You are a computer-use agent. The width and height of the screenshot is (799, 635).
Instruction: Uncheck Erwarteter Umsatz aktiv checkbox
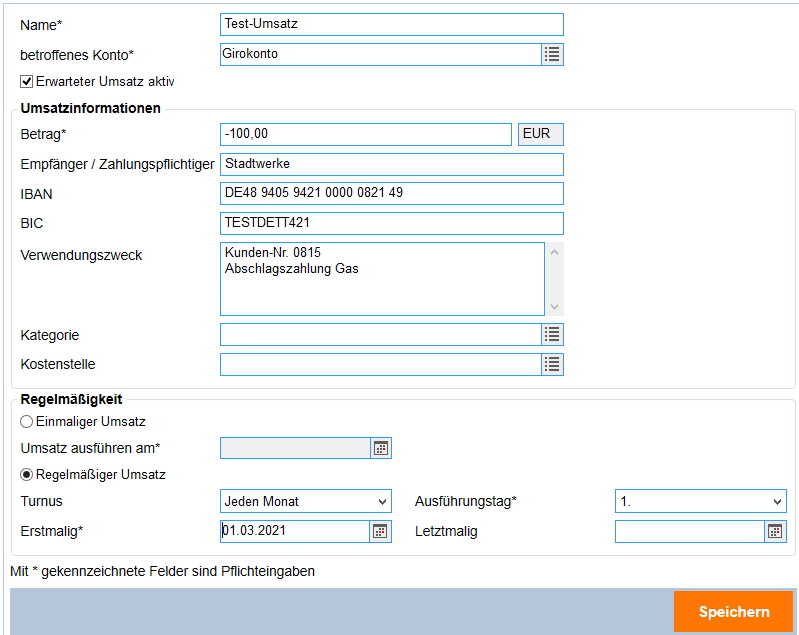27,81
